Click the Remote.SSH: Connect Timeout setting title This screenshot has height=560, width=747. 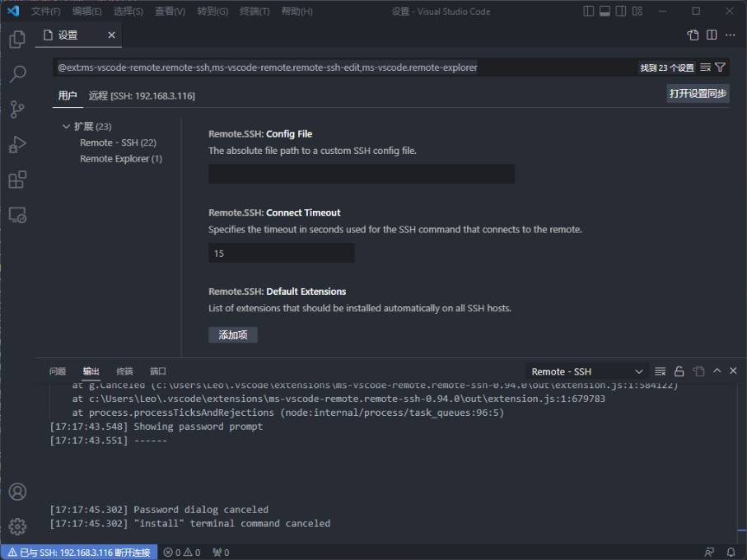tap(274, 212)
